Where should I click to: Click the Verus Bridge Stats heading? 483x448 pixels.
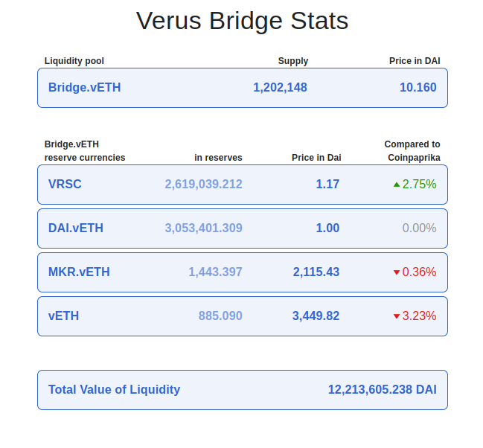click(242, 21)
